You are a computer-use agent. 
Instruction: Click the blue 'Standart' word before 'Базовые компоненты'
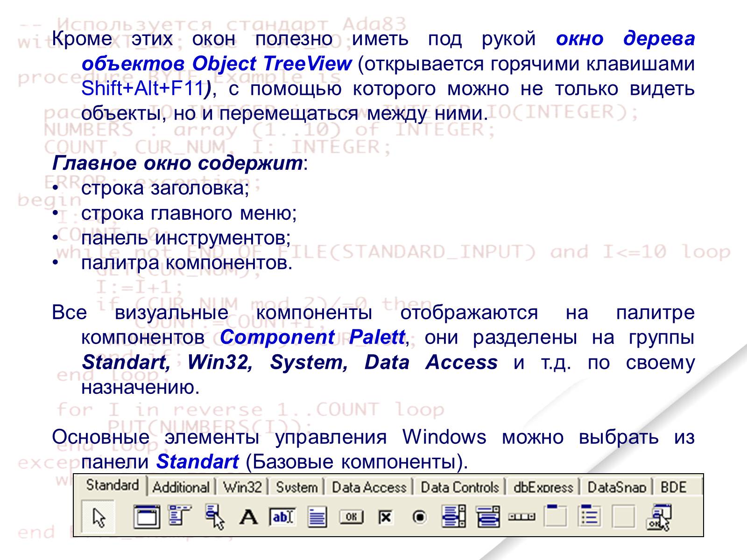pos(198,462)
